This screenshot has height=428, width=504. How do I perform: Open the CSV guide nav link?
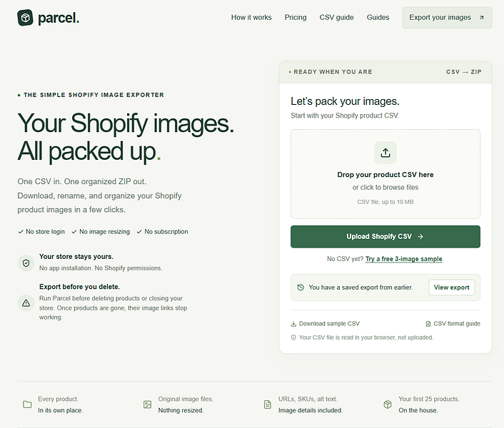pyautogui.click(x=336, y=17)
